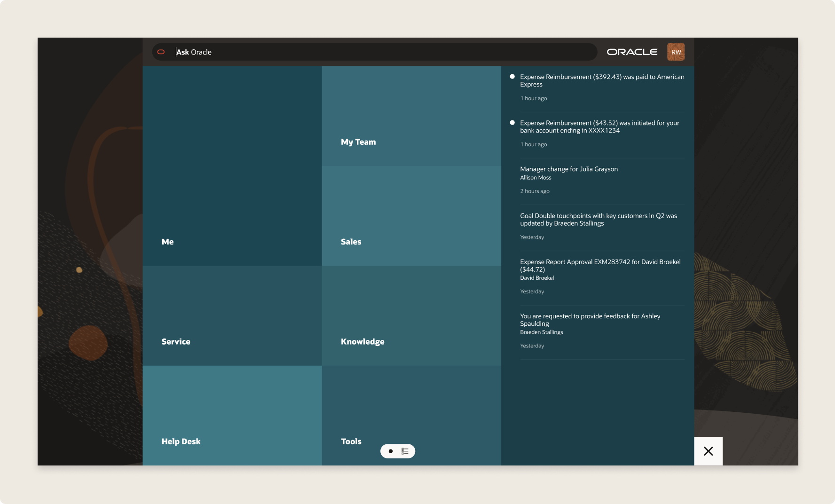Click the unread dot beside the $43.52 reimbursement
The width and height of the screenshot is (835, 504).
512,123
